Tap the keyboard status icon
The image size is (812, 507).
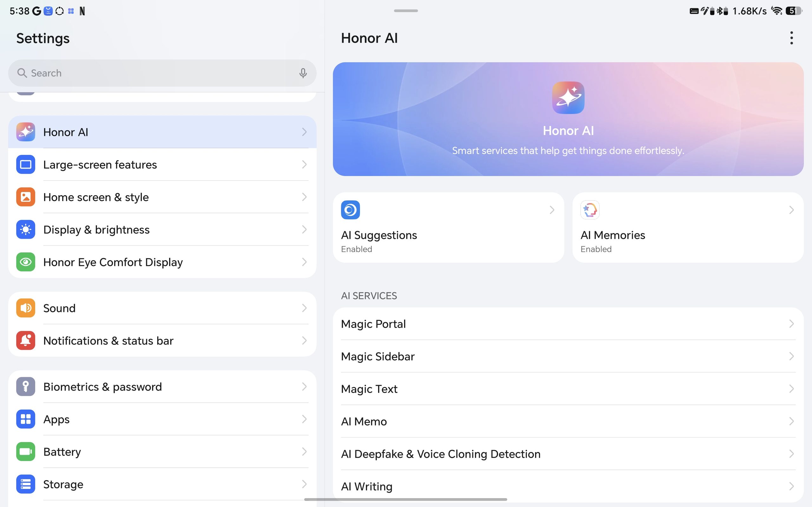click(694, 11)
